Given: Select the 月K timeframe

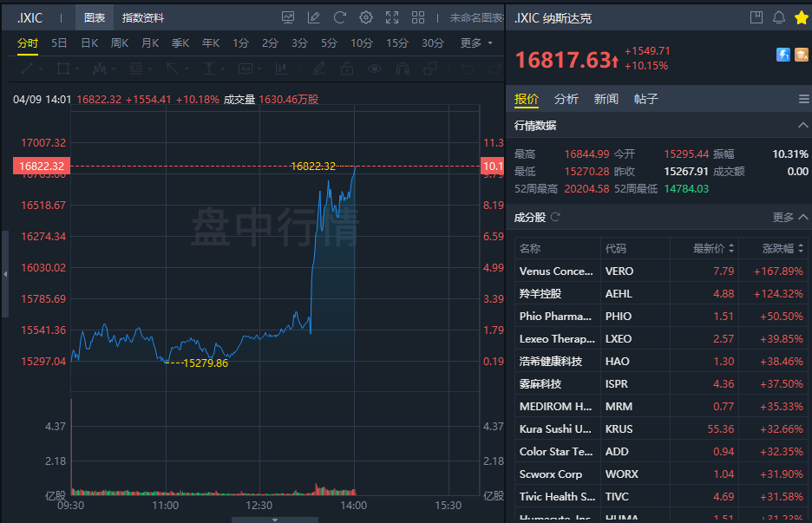Looking at the screenshot, I should (x=150, y=43).
